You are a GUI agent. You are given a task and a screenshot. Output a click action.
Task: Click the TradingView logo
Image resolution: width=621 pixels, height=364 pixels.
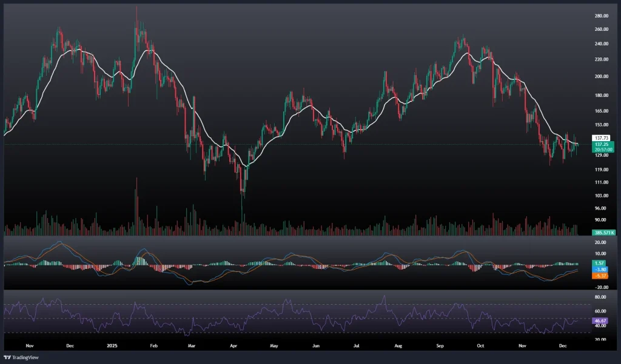point(21,357)
